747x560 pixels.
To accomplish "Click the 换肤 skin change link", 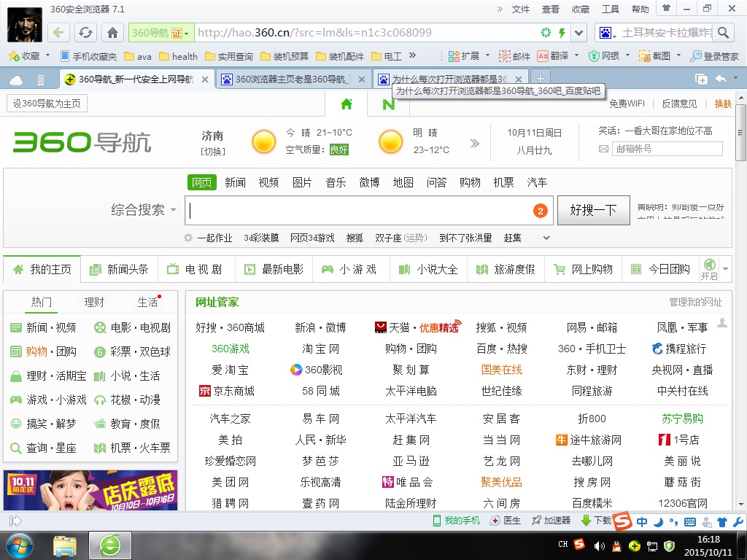I will coord(723,104).
